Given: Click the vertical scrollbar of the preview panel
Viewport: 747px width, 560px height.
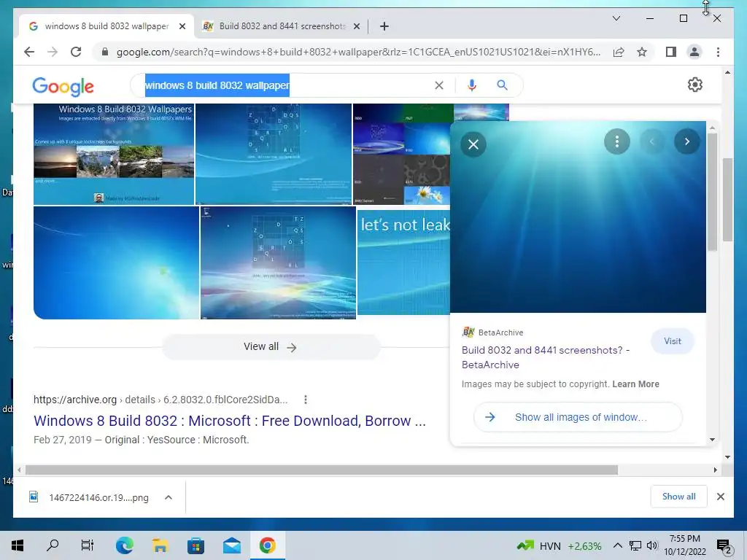Looking at the screenshot, I should click(712, 192).
